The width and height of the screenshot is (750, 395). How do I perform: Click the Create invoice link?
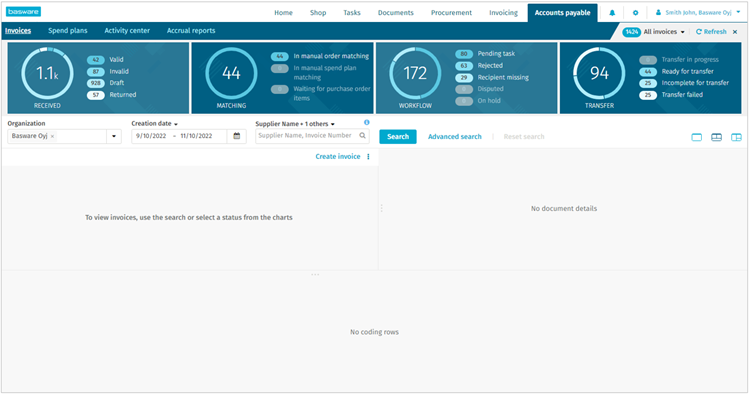point(338,156)
